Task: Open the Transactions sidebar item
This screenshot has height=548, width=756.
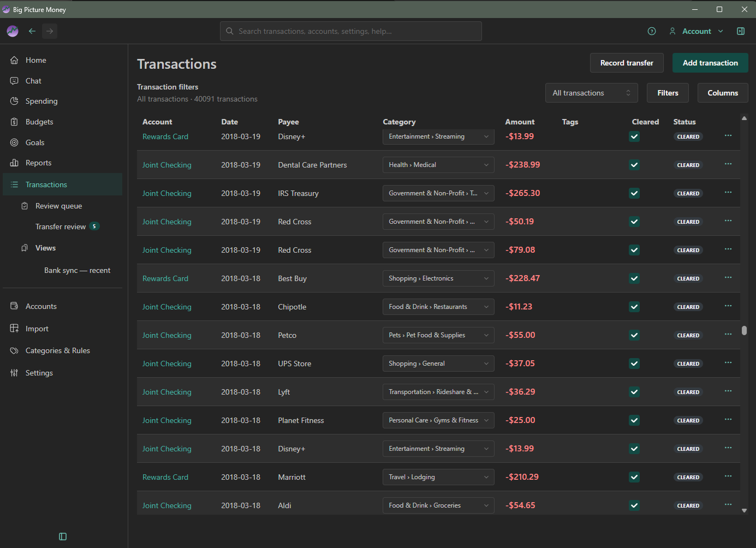Action: coord(63,184)
